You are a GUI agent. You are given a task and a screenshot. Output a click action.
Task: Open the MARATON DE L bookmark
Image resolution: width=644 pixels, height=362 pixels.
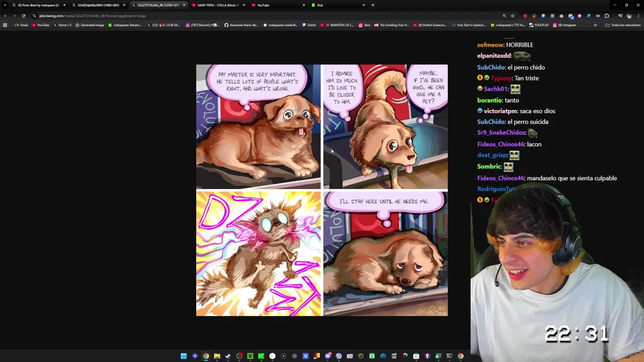(x=338, y=25)
